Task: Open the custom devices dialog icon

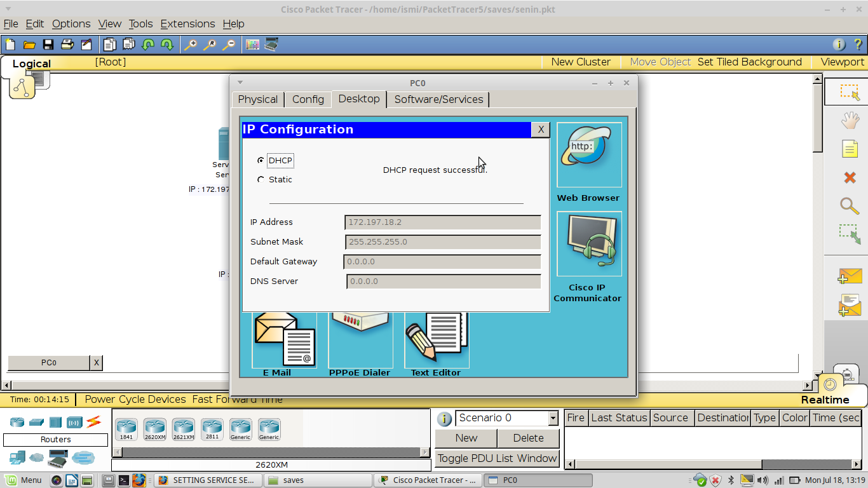Action: coord(271,44)
